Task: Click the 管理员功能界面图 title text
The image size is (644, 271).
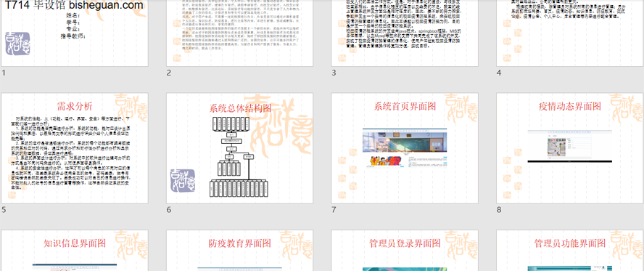Action: 570,243
